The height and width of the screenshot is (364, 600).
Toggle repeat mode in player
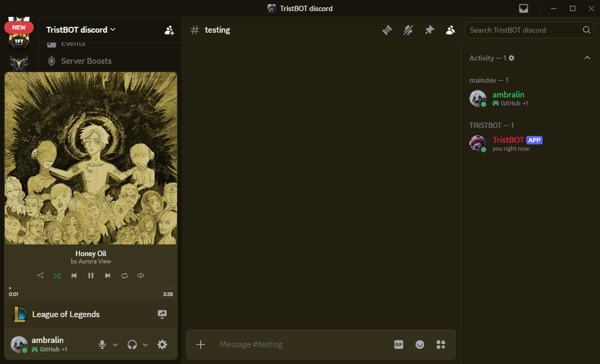pos(124,276)
